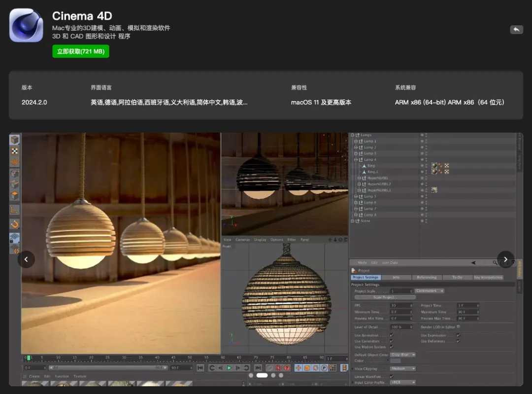Open the Cameras menu in the Front viewport
Viewport: 532px width, 394px height.
[242, 240]
